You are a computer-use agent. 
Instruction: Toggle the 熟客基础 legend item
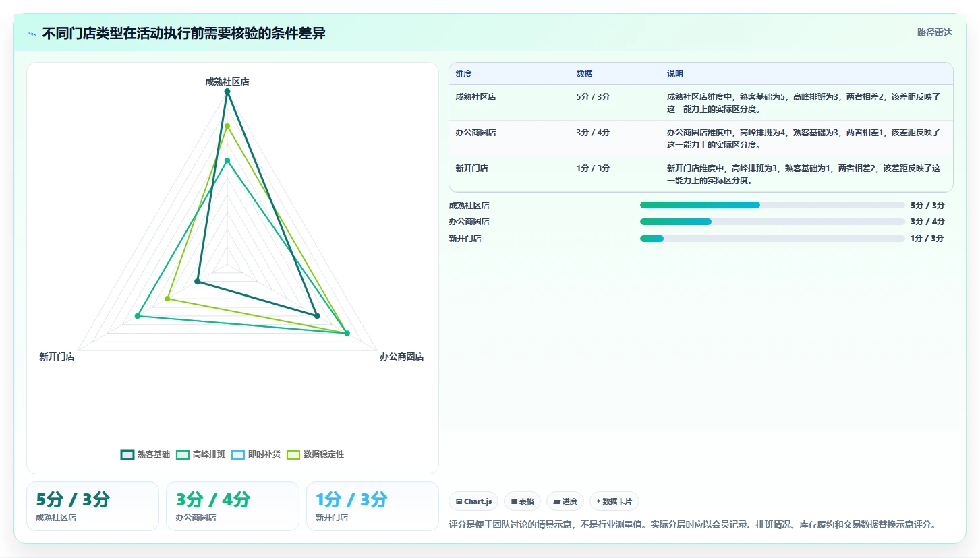coord(145,454)
